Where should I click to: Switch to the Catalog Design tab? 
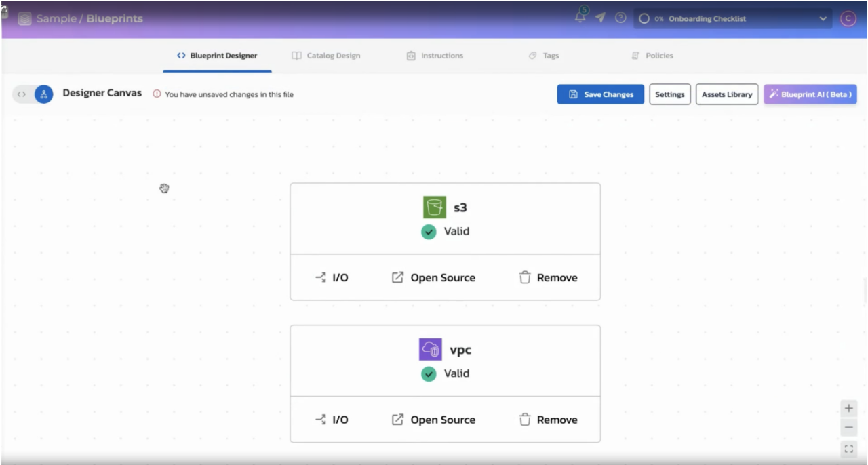[325, 56]
